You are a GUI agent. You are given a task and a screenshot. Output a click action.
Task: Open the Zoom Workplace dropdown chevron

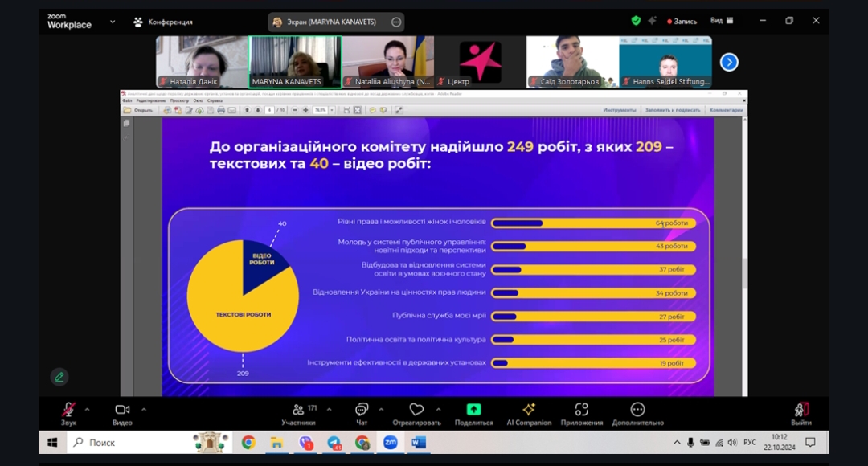coord(112,22)
